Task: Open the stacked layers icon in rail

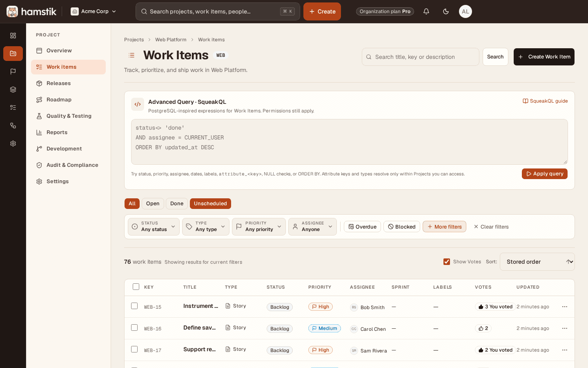Action: (13, 90)
